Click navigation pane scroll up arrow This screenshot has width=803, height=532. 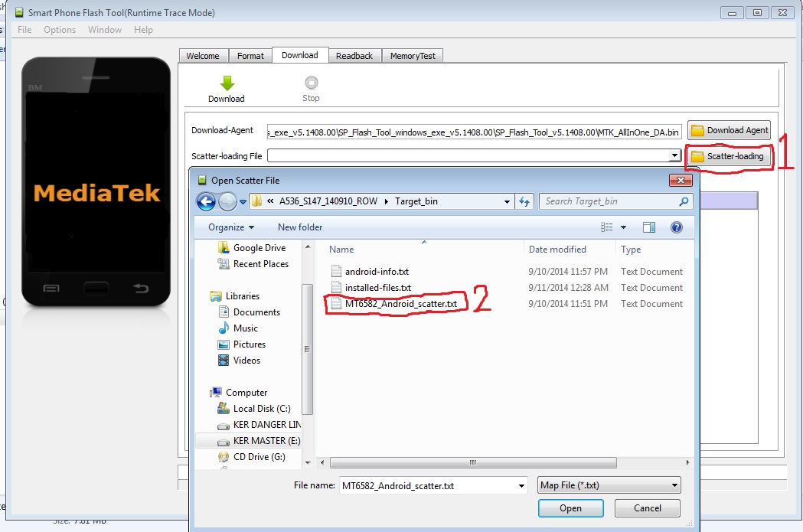[308, 246]
